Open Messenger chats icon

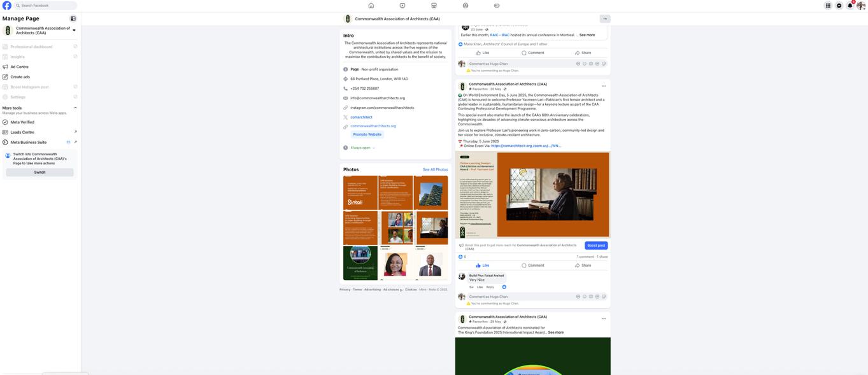[839, 6]
